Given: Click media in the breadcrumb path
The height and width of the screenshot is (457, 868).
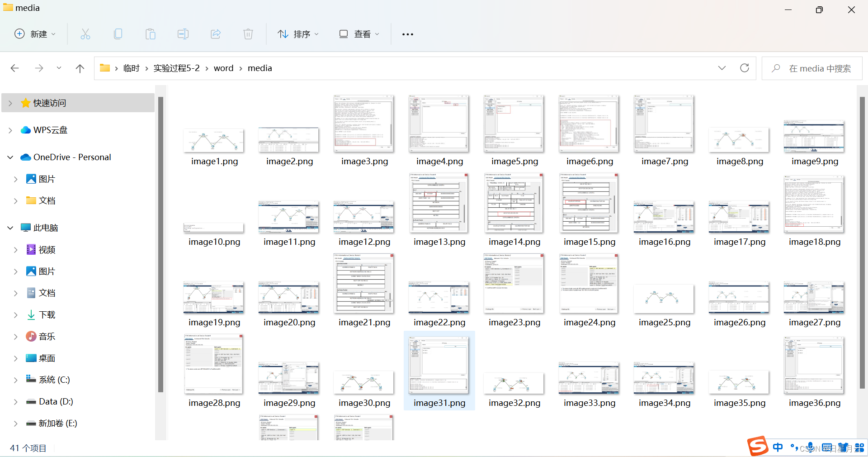Looking at the screenshot, I should click(260, 68).
